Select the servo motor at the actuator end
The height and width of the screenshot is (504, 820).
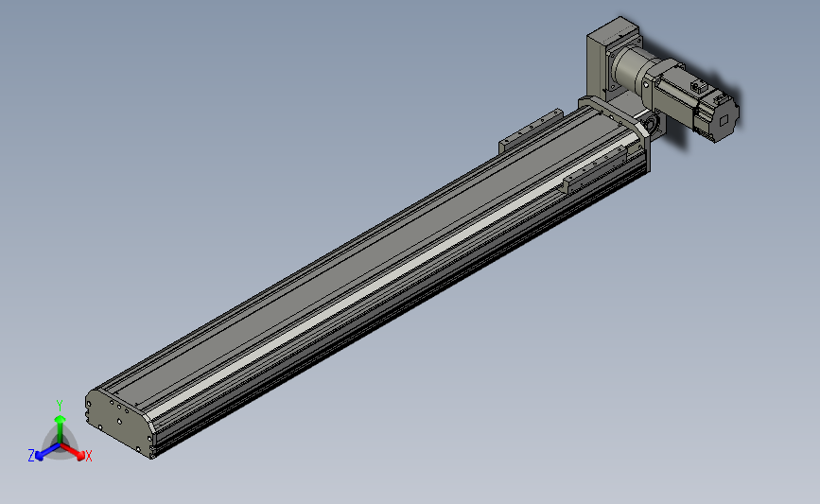tap(698, 102)
